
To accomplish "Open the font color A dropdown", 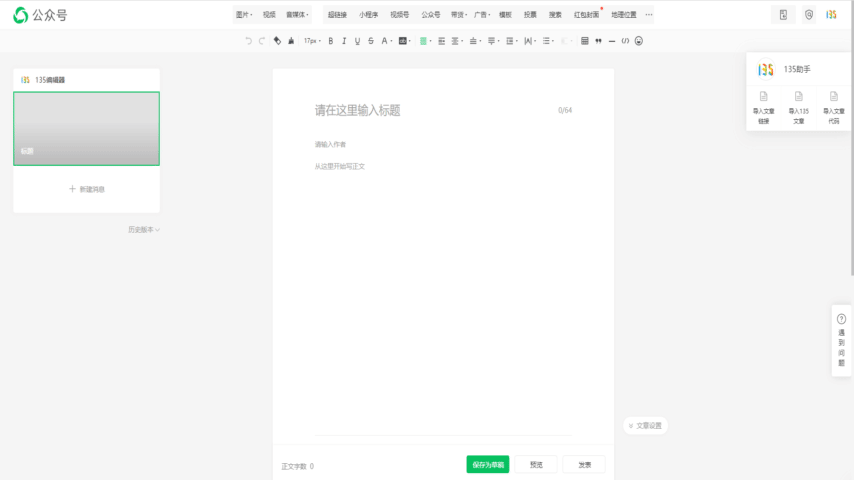I will coord(387,41).
